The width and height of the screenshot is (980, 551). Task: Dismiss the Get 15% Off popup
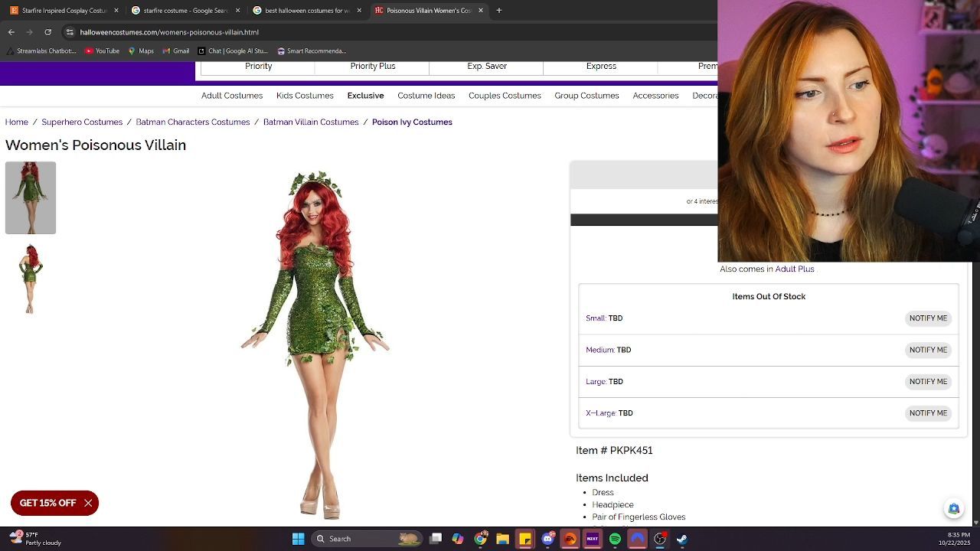coord(88,503)
